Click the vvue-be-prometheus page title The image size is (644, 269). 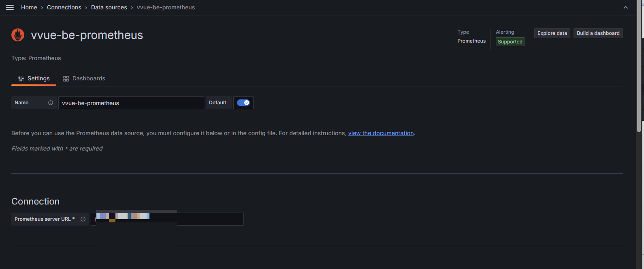click(x=87, y=35)
